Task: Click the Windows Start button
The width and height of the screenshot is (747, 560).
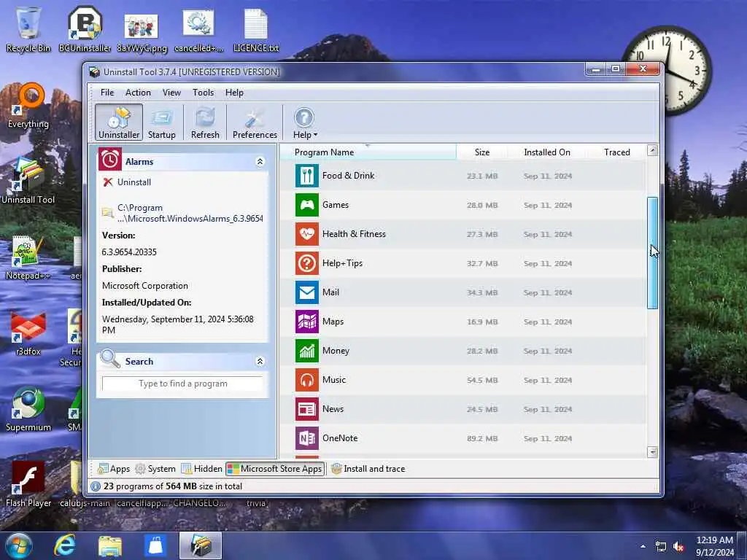Action: [18, 545]
